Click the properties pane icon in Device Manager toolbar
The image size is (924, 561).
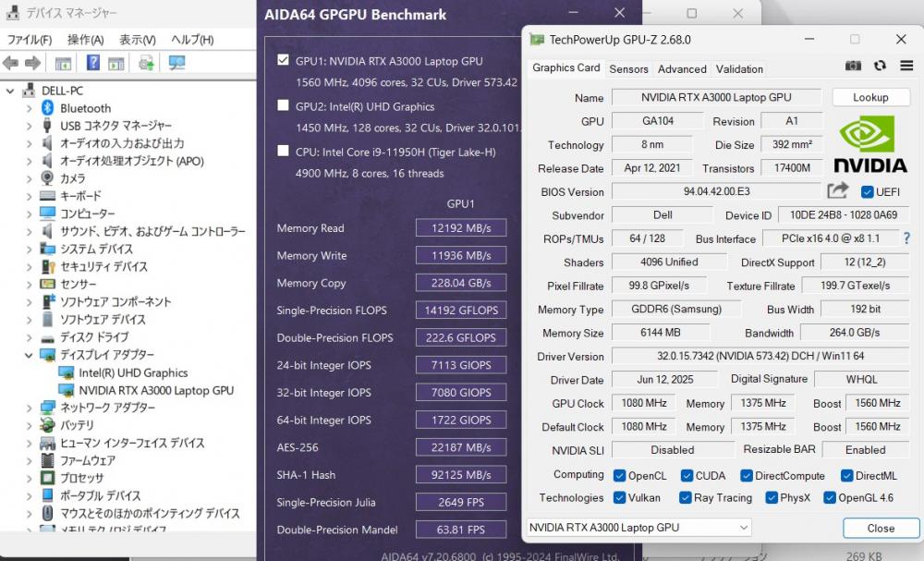[116, 63]
